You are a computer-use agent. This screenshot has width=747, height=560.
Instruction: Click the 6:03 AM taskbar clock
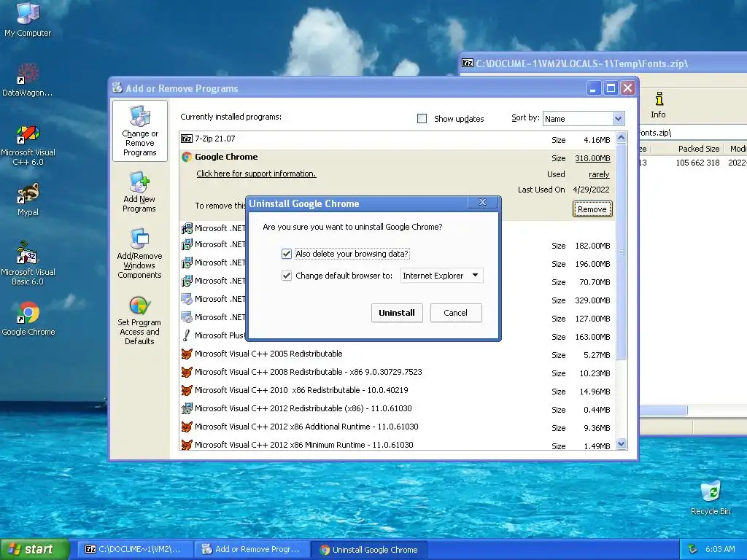pos(720,549)
